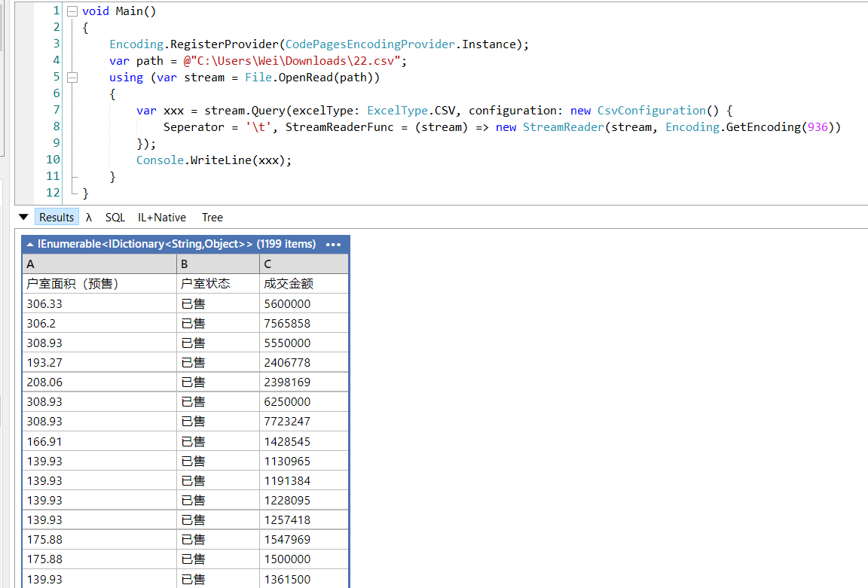Click value 5550000
The height and width of the screenshot is (588, 868).
(287, 343)
